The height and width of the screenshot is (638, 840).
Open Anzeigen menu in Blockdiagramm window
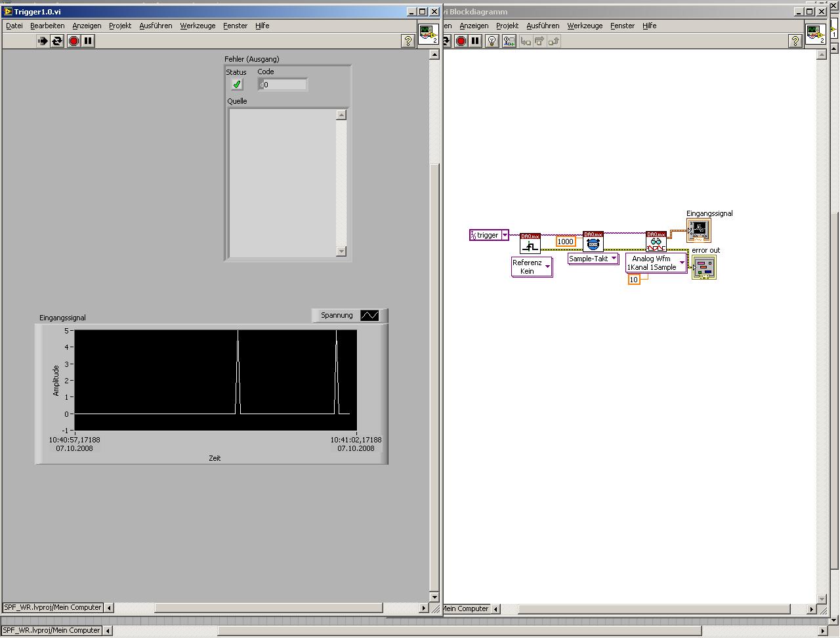474,26
